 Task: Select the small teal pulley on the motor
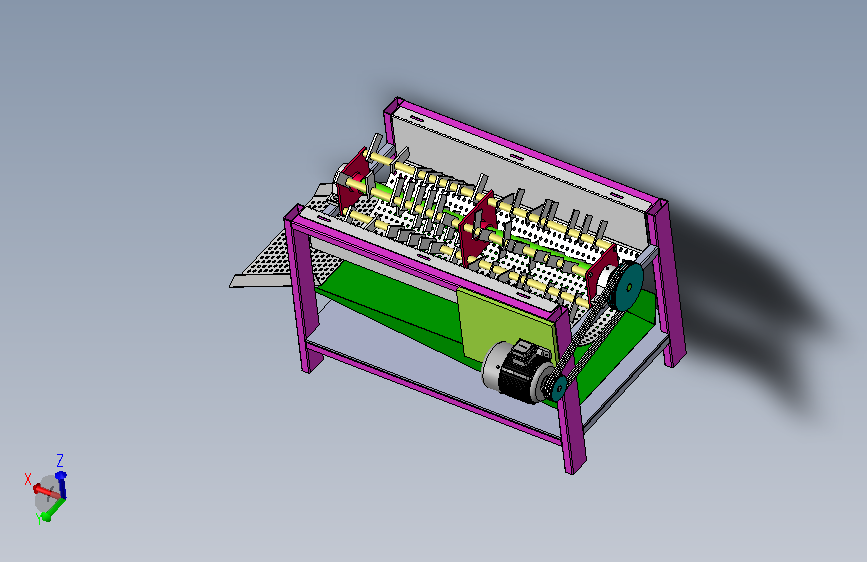[x=560, y=388]
